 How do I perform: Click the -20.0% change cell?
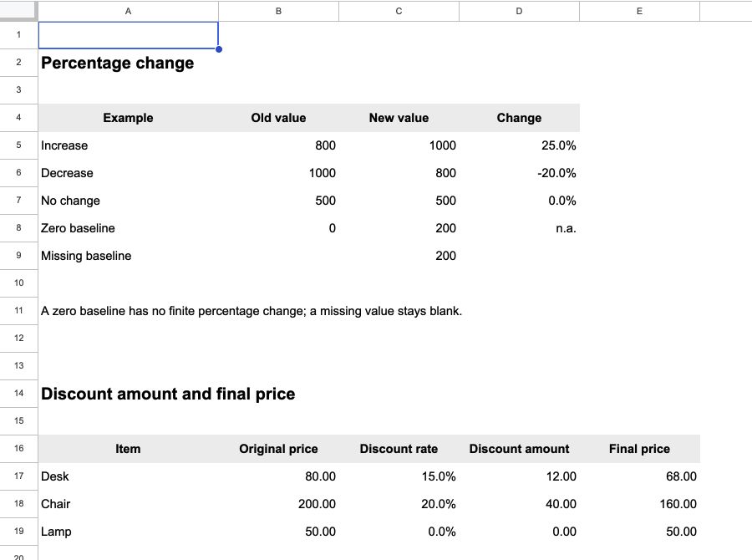pyautogui.click(x=520, y=173)
